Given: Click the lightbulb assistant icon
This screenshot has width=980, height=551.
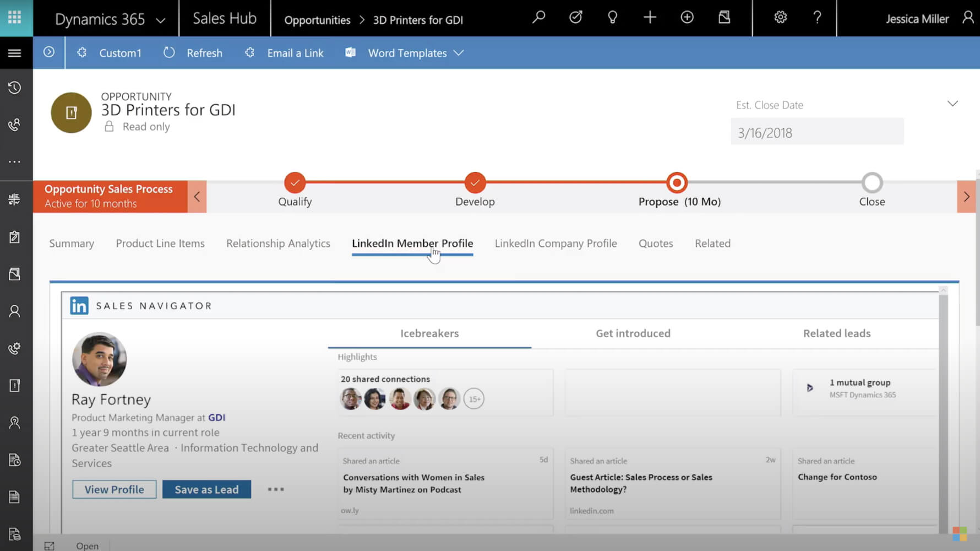Looking at the screenshot, I should coord(612,18).
